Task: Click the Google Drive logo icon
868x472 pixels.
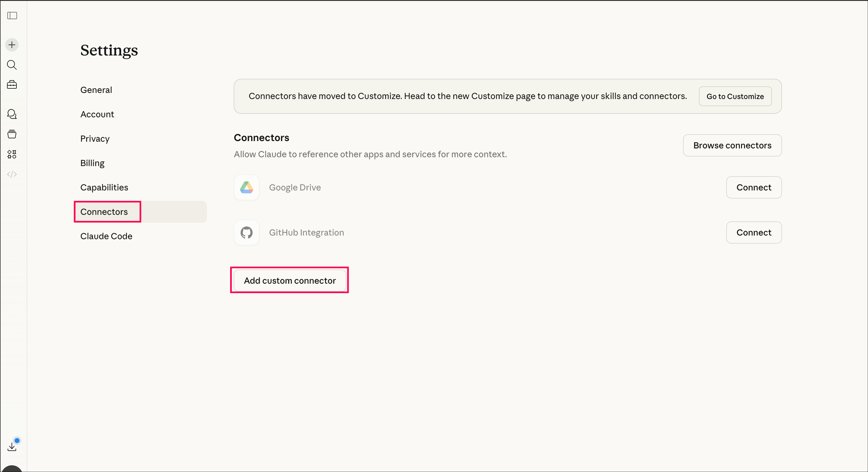Action: (x=246, y=187)
